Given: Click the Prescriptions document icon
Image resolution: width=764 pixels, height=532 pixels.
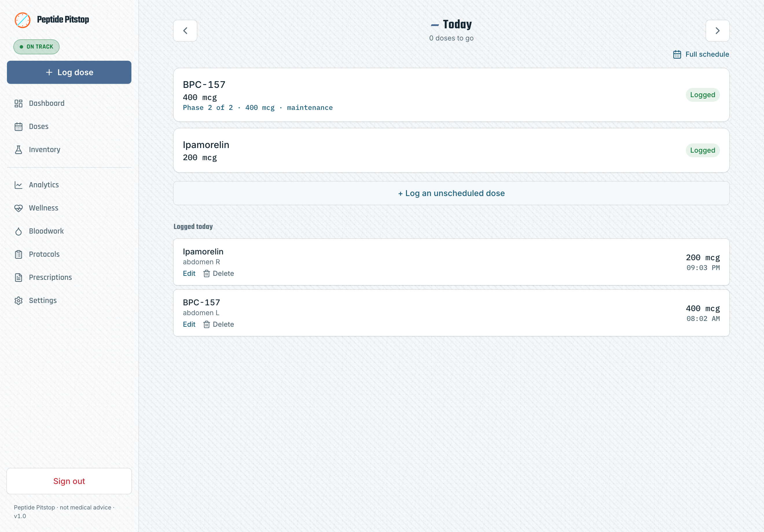Looking at the screenshot, I should pyautogui.click(x=18, y=277).
